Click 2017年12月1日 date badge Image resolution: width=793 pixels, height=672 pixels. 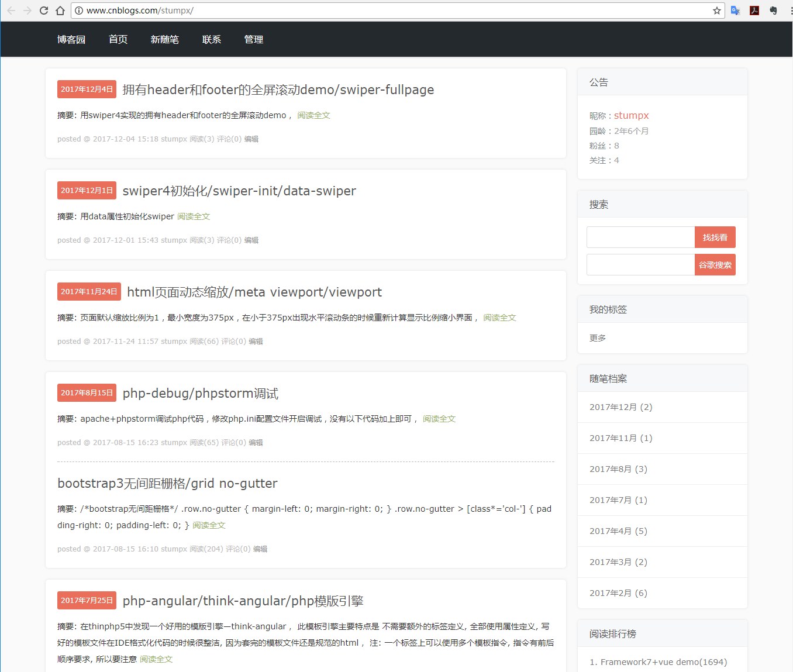(x=87, y=190)
